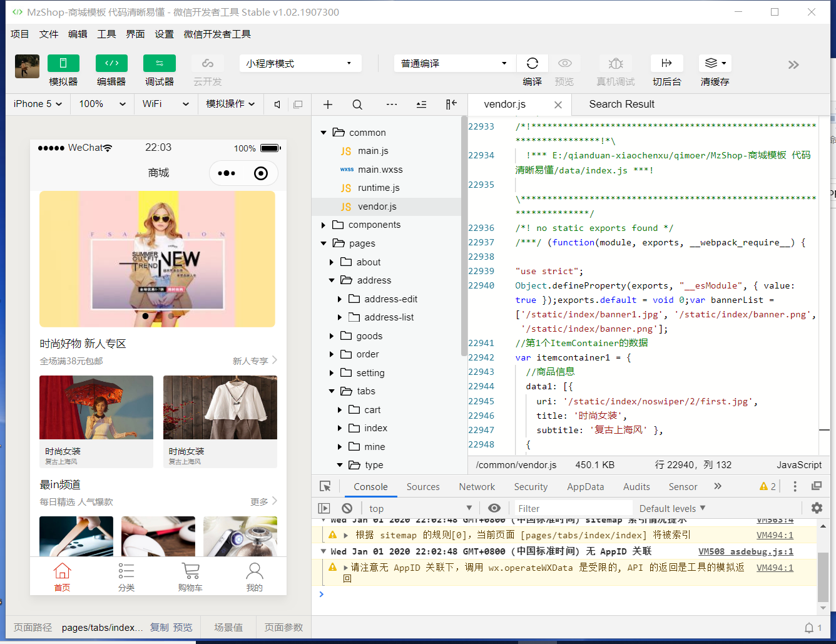Open 真机调试 remote debug icon
Screen dimensions: 836x644
click(x=616, y=63)
